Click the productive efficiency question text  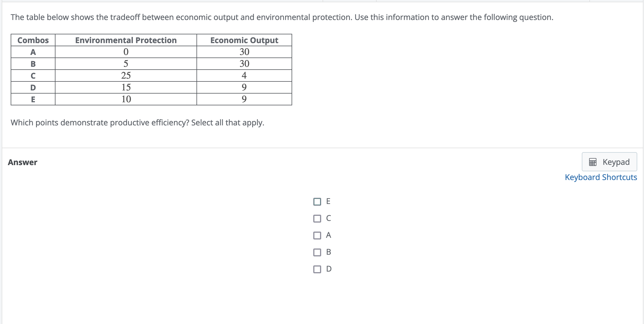pyautogui.click(x=137, y=123)
